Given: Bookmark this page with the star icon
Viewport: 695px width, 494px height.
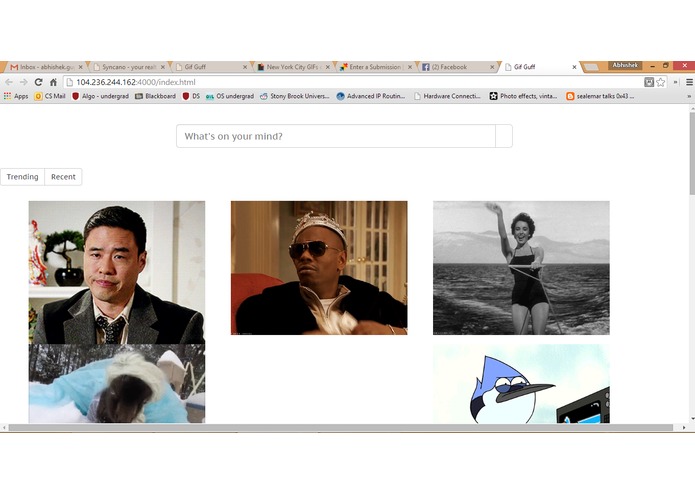Looking at the screenshot, I should click(661, 82).
